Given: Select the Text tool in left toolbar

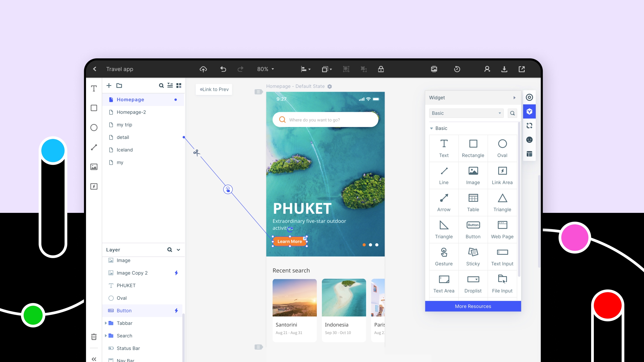Looking at the screenshot, I should [x=94, y=89].
